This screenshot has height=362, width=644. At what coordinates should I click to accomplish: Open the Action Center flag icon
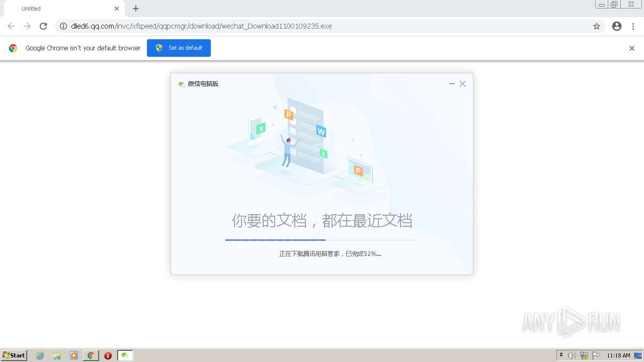pos(596,355)
